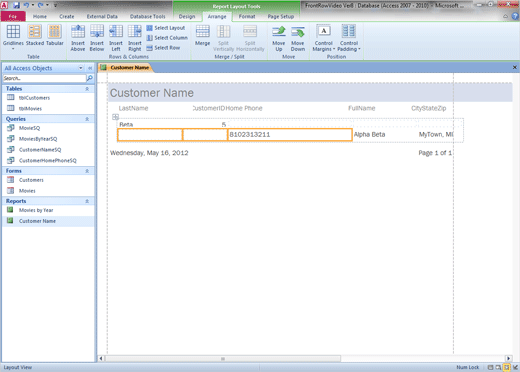
Task: Collapse the Tables group
Action: point(87,89)
